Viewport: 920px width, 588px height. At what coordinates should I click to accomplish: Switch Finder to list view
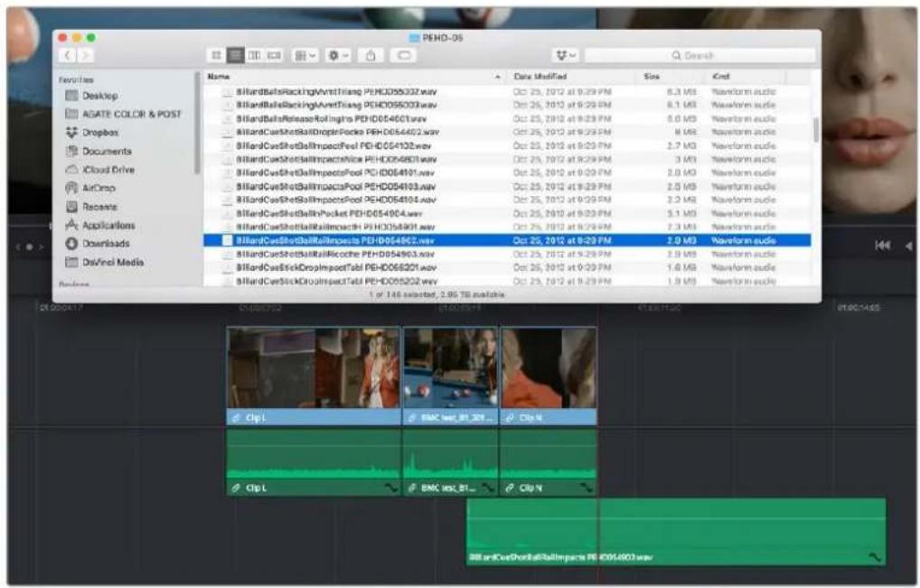tap(235, 55)
